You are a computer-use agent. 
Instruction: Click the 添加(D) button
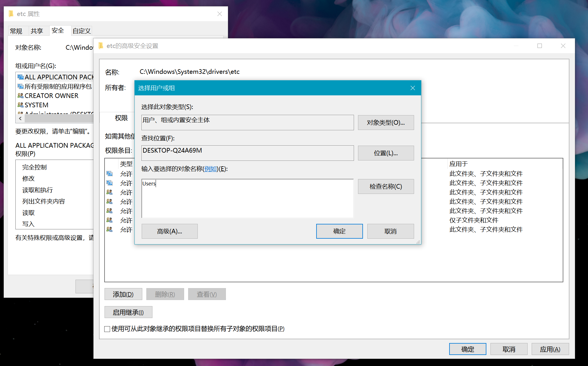(x=123, y=294)
